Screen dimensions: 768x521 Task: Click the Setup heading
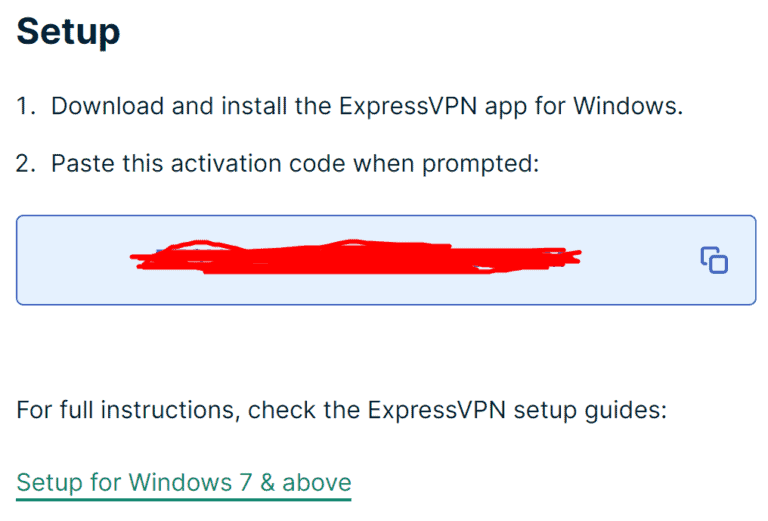pos(68,32)
